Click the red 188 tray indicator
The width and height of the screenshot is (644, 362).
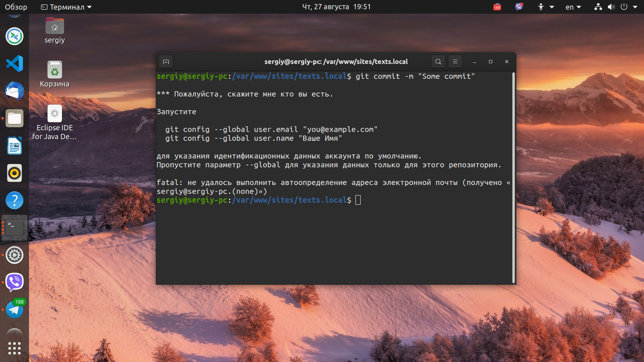click(497, 7)
